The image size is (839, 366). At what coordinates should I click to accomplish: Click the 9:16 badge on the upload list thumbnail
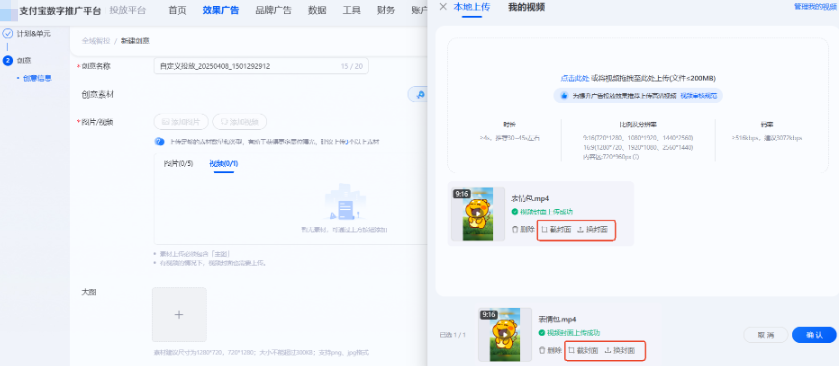(x=462, y=194)
